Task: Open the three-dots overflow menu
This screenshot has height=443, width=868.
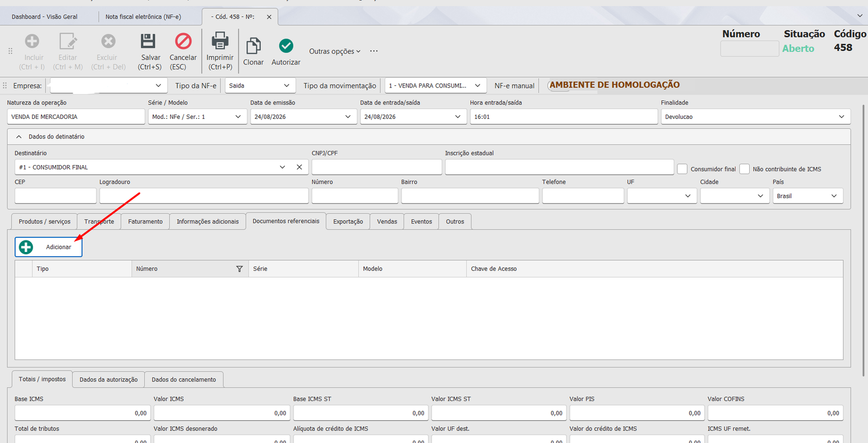Action: pos(374,51)
